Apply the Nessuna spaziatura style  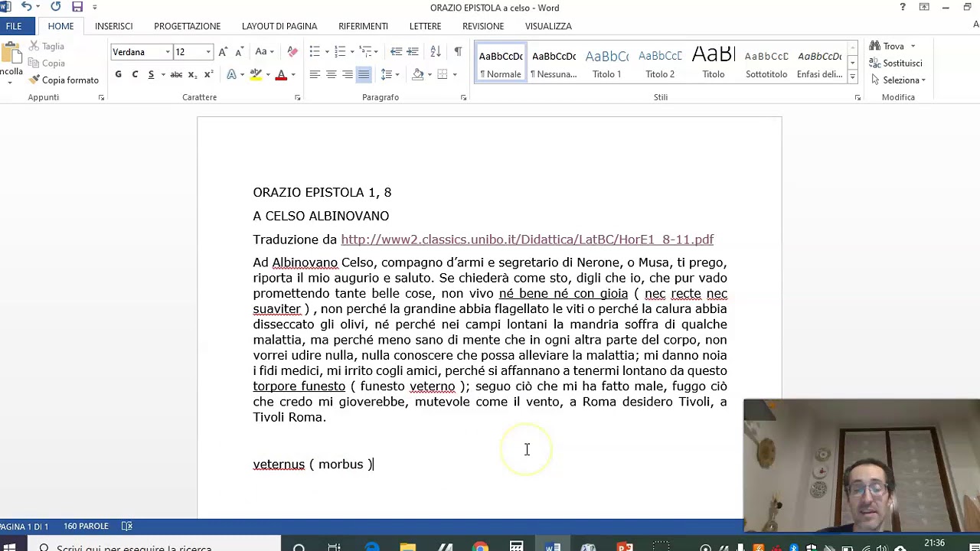coord(554,63)
